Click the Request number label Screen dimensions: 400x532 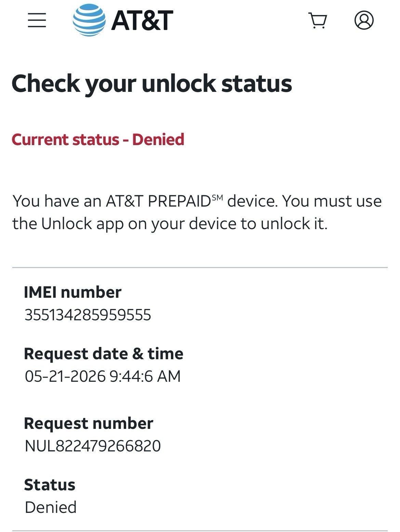click(x=89, y=423)
